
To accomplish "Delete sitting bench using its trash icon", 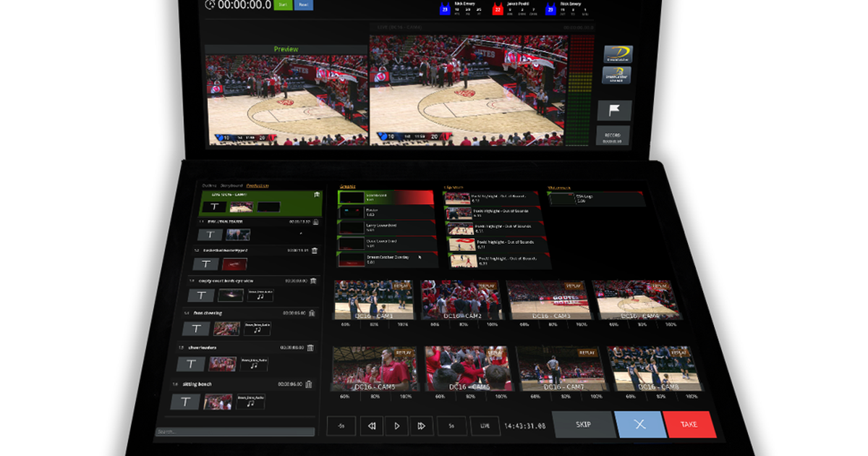I will (x=309, y=384).
